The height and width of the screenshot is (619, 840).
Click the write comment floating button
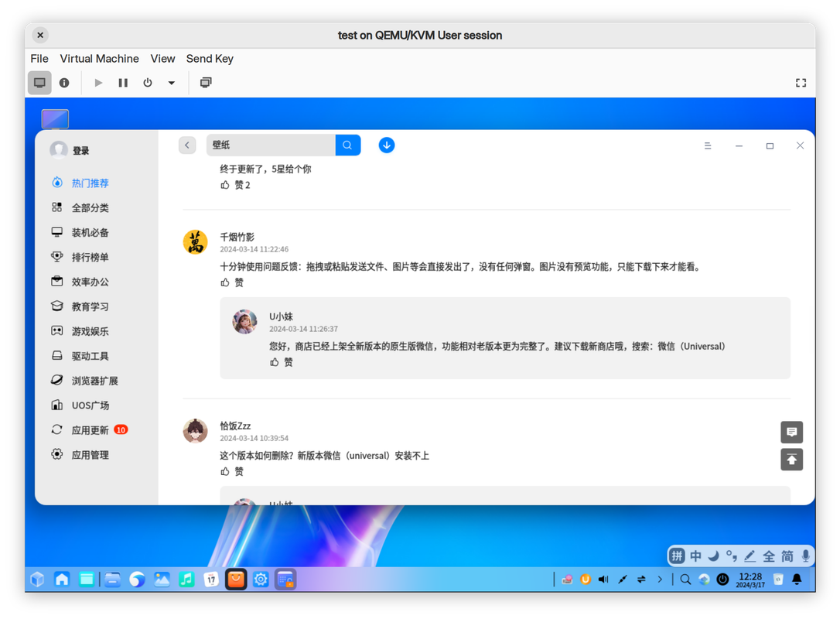pyautogui.click(x=791, y=432)
